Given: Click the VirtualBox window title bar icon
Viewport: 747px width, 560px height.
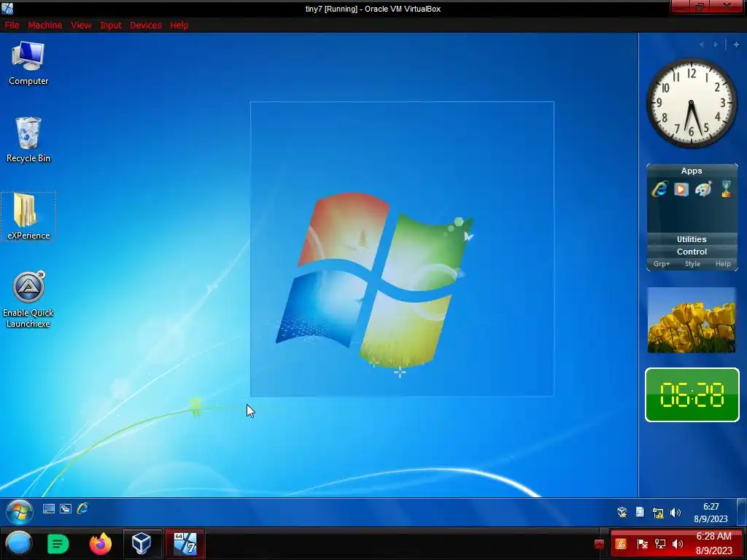Looking at the screenshot, I should click(x=7, y=8).
